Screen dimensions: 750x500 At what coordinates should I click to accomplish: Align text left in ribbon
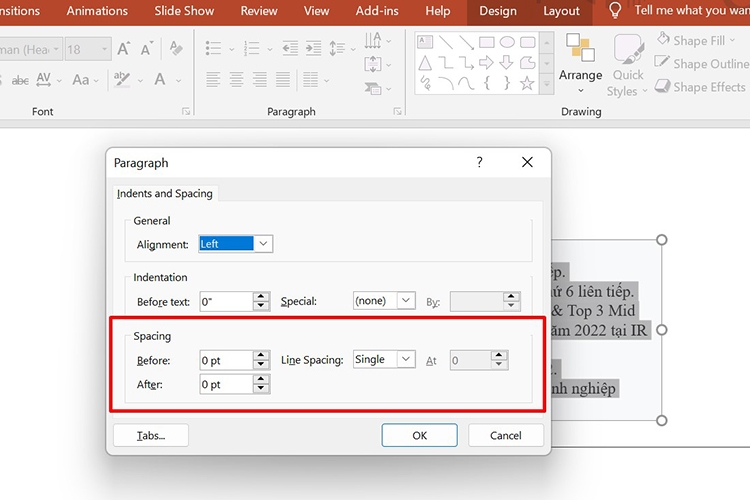[213, 79]
